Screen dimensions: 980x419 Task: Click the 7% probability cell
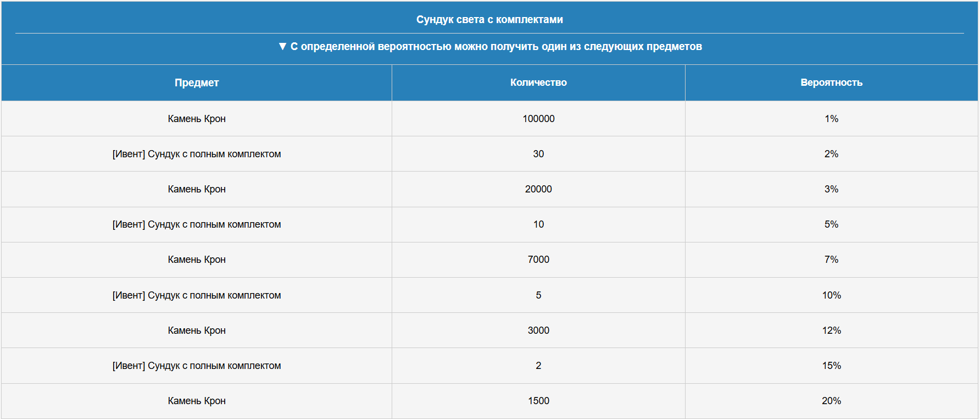click(x=831, y=260)
